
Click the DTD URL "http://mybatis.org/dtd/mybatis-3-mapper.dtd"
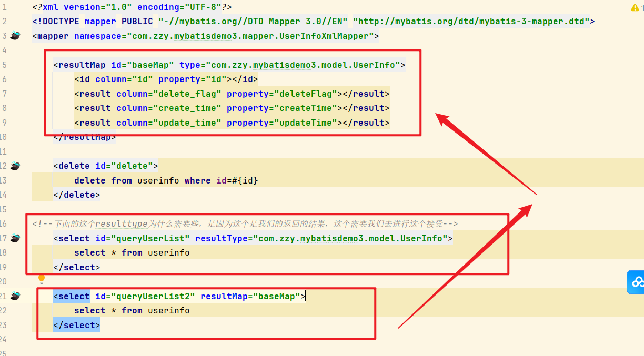coord(471,22)
